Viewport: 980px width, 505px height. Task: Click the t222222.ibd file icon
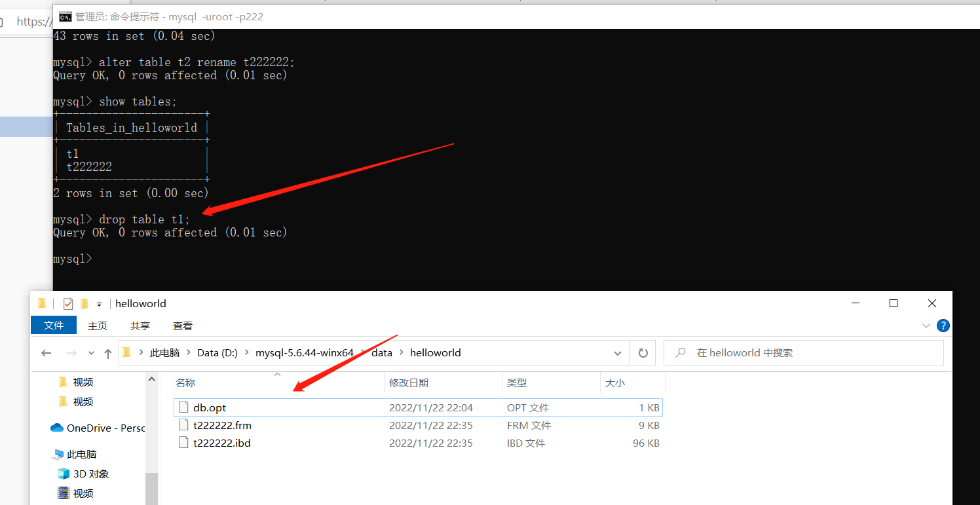(183, 443)
